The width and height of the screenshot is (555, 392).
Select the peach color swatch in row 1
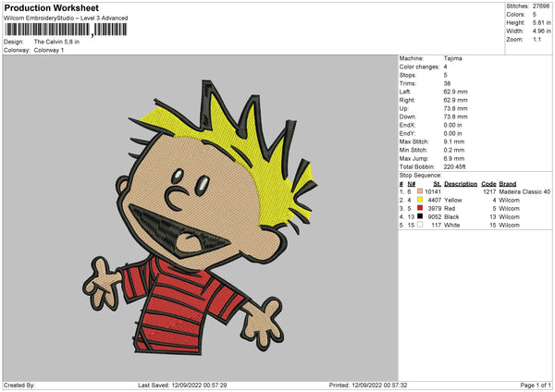pyautogui.click(x=420, y=191)
